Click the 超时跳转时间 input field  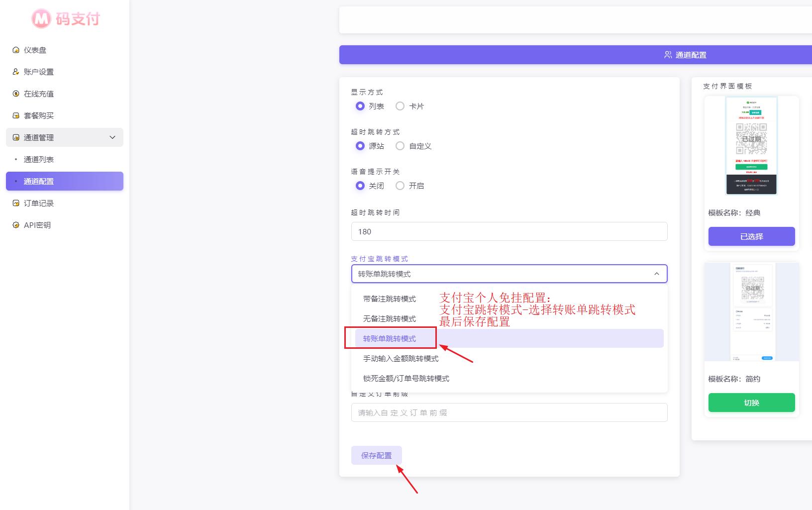[509, 232]
